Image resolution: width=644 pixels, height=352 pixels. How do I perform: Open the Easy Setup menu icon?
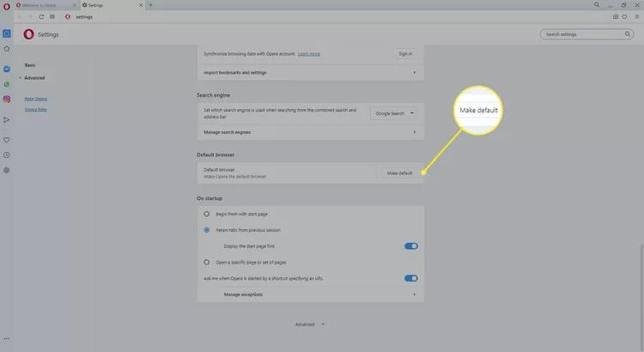click(636, 16)
